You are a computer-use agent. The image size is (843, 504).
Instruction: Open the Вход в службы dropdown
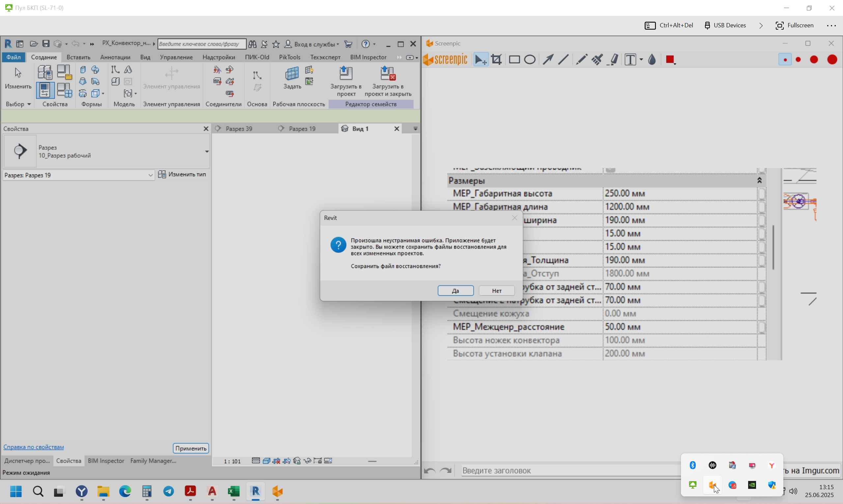pyautogui.click(x=312, y=44)
